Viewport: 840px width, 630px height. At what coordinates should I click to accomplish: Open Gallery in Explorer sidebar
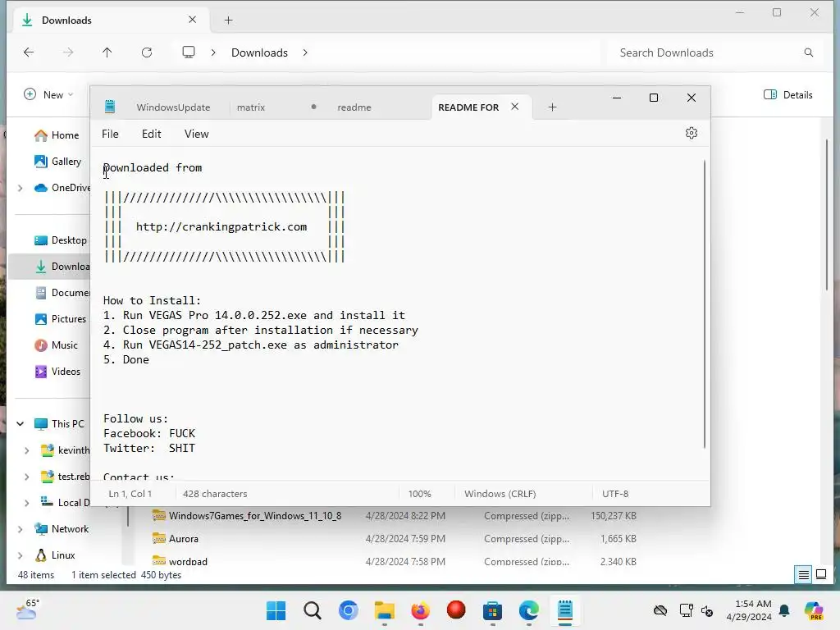click(x=57, y=162)
